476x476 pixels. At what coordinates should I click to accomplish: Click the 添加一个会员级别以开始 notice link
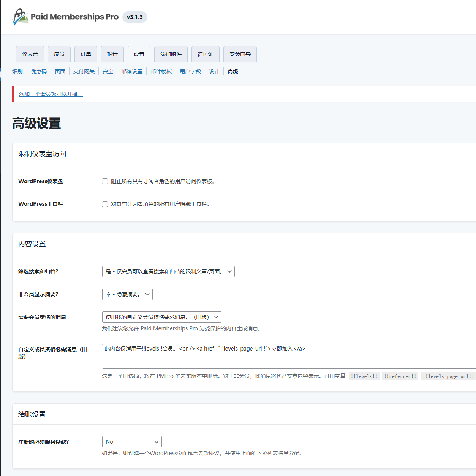click(51, 94)
